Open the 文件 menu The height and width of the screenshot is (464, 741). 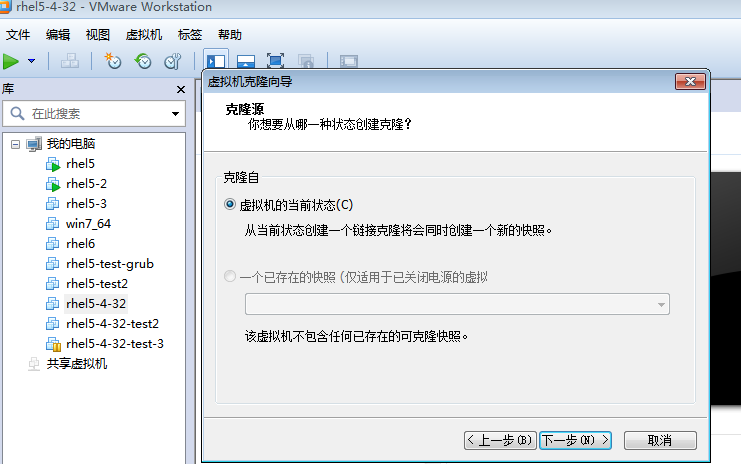(18, 34)
